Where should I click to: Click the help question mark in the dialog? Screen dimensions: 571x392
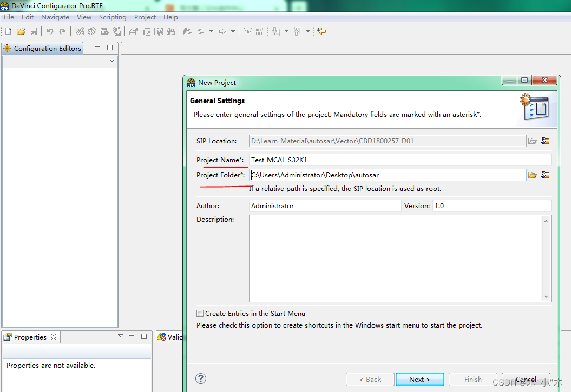(x=201, y=378)
